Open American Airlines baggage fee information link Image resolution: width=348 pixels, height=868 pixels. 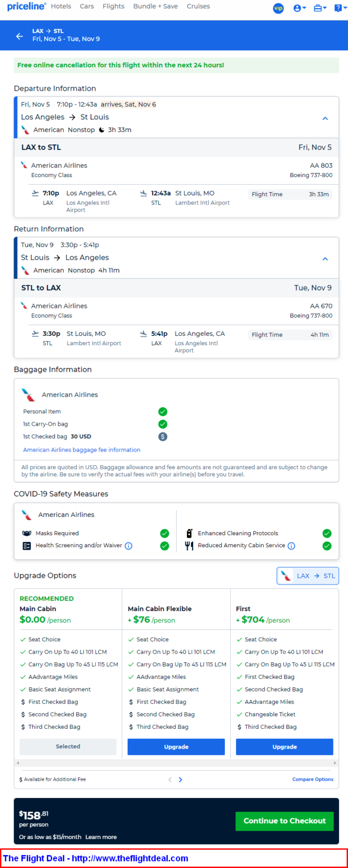tap(82, 450)
